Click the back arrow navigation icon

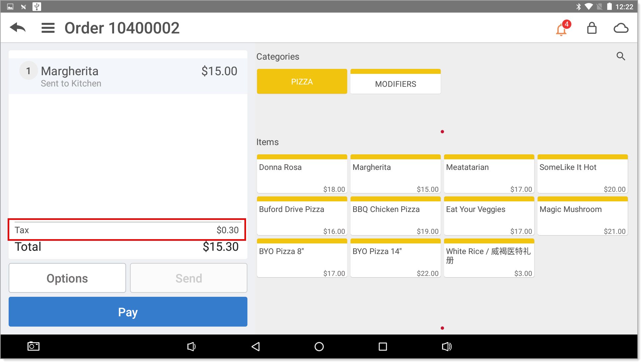point(18,27)
